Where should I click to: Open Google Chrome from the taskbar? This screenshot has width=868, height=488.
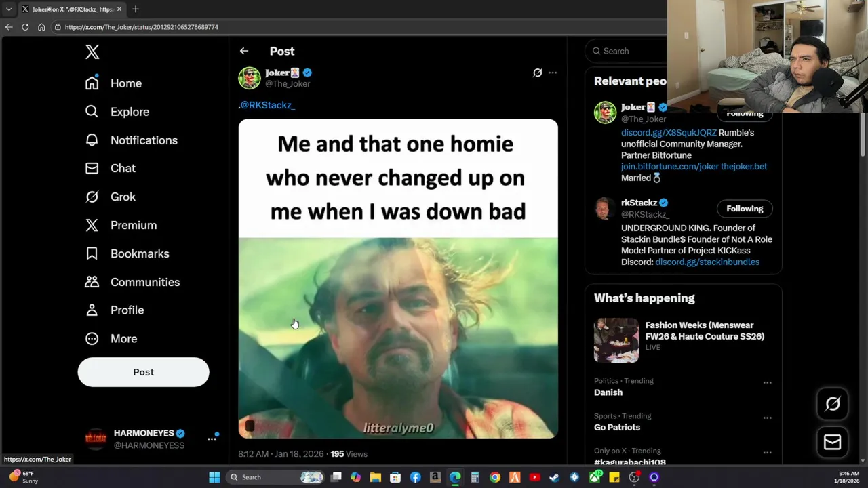495,477
